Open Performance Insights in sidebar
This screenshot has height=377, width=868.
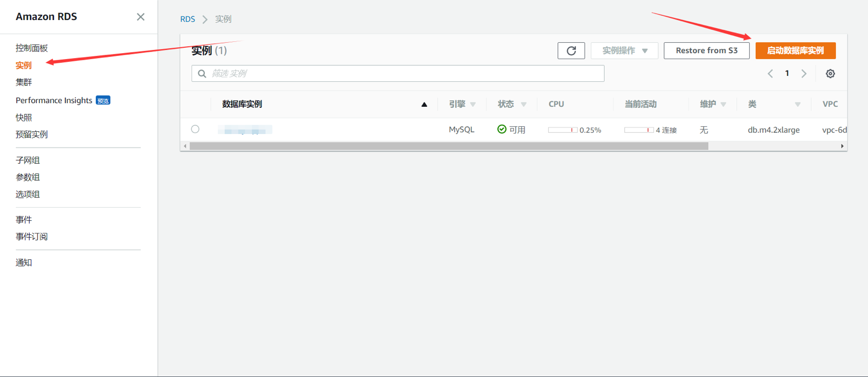[54, 100]
